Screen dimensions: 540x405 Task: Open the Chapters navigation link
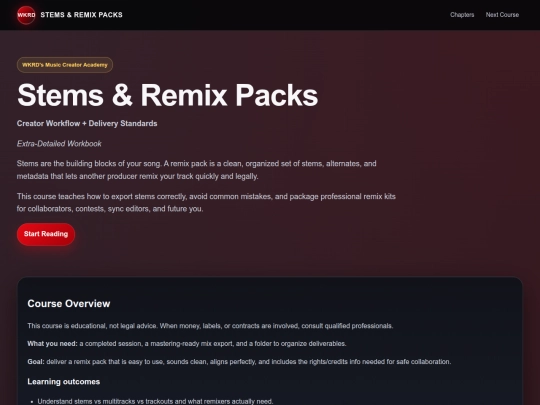click(x=462, y=15)
